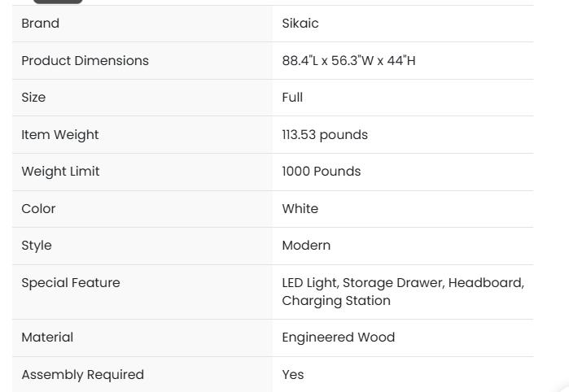Select the Yes assembly value
This screenshot has height=392, width=569.
tap(293, 375)
